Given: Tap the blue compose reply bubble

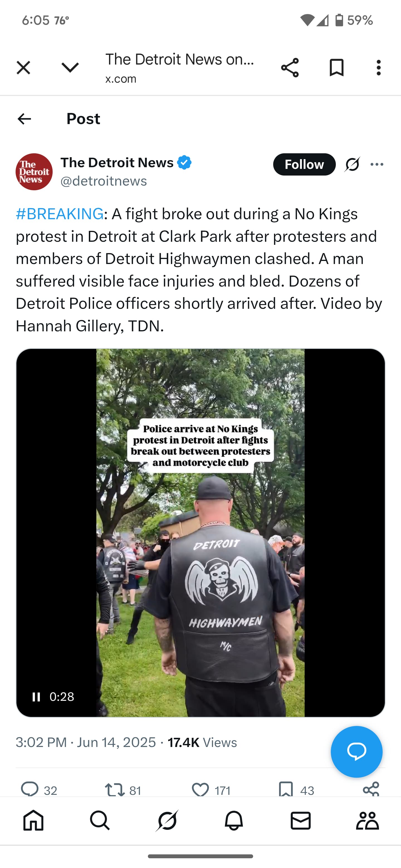Looking at the screenshot, I should click(x=356, y=751).
